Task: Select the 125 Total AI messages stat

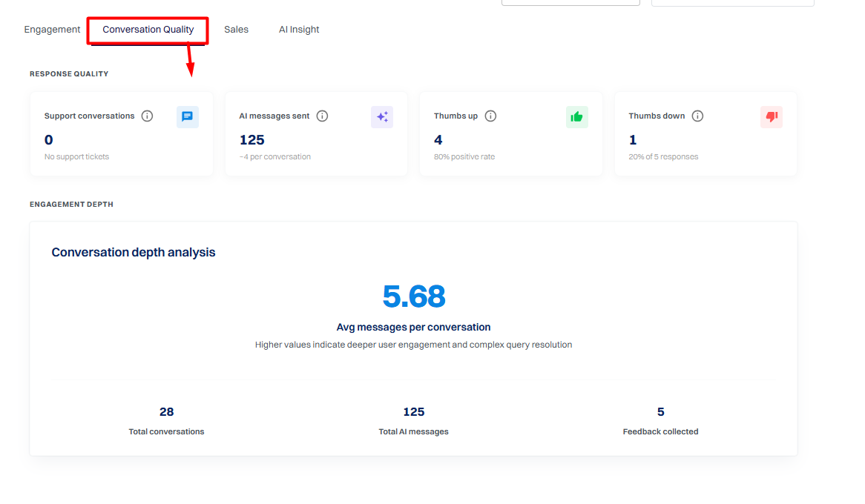Action: (414, 421)
